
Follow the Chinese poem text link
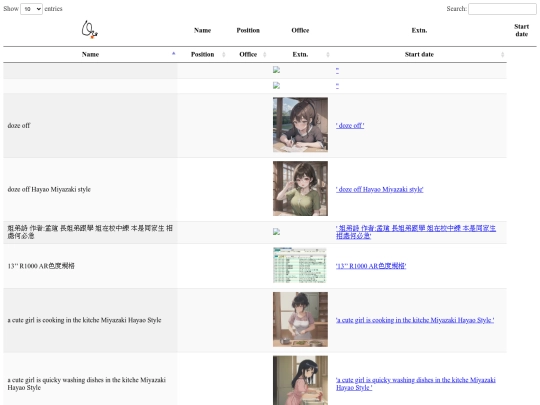point(416,232)
